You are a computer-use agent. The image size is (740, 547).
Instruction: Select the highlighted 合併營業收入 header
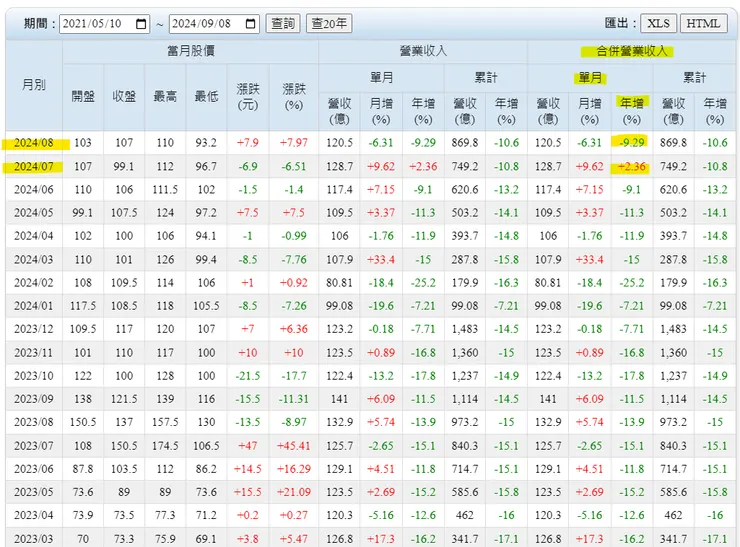(x=631, y=51)
